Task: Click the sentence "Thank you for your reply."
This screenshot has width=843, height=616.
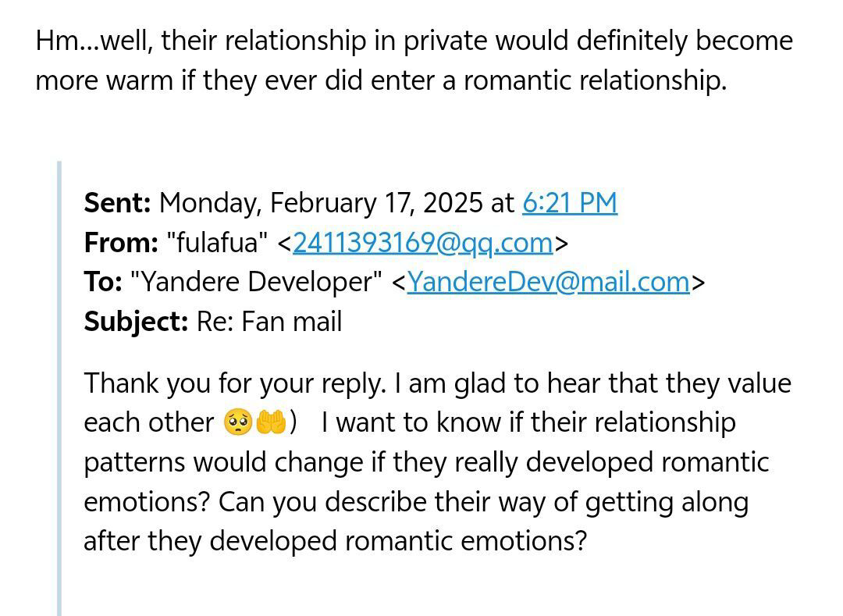Action: (x=236, y=384)
